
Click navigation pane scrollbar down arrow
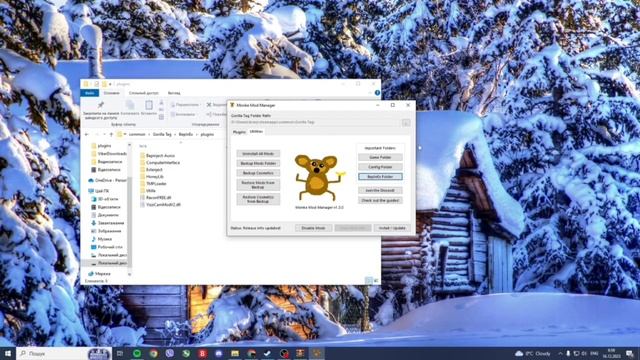click(x=129, y=275)
